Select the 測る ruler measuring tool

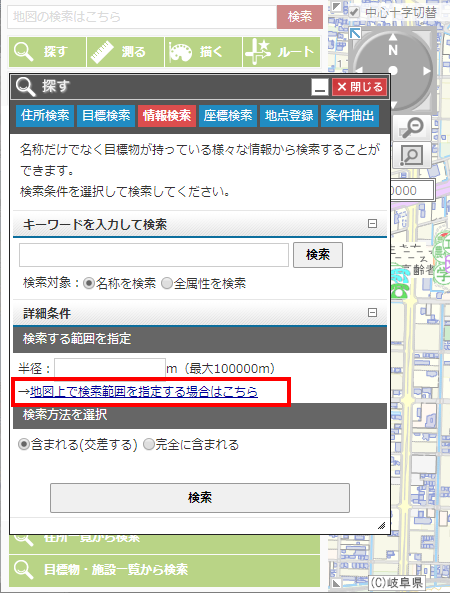pyautogui.click(x=126, y=52)
